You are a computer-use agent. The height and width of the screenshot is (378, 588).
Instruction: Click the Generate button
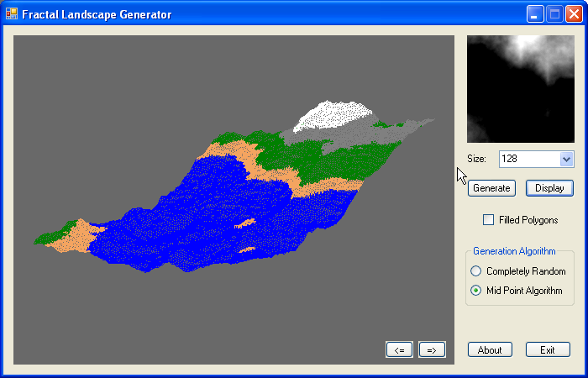491,188
